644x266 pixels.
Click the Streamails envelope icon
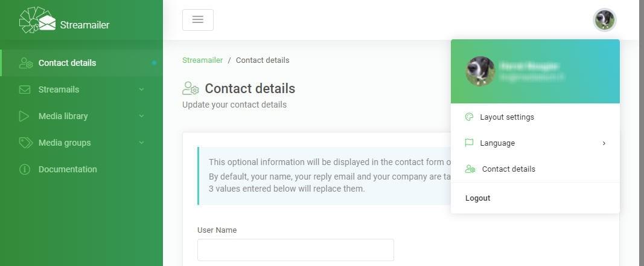(25, 89)
